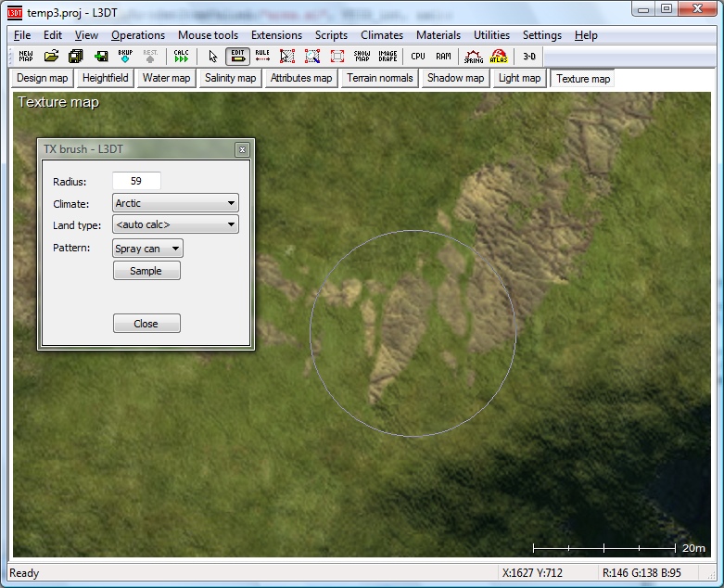Switch to the Heightfield tab
Screen dimensions: 724x588
tap(106, 79)
